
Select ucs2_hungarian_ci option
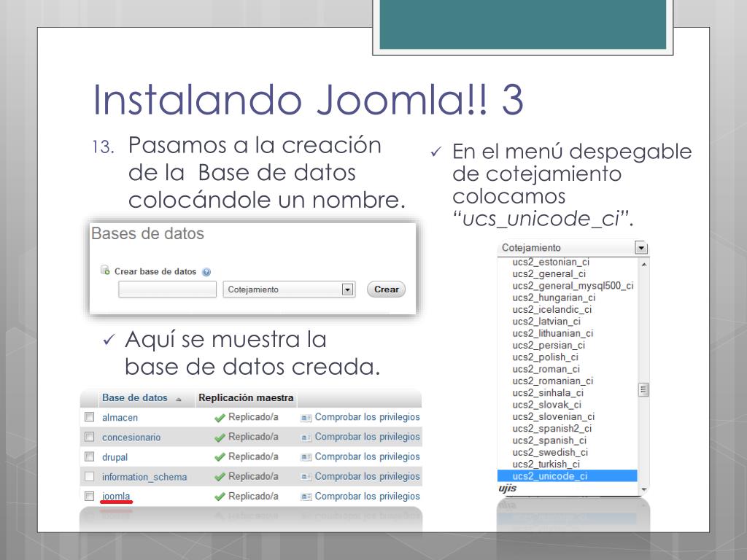pos(554,297)
